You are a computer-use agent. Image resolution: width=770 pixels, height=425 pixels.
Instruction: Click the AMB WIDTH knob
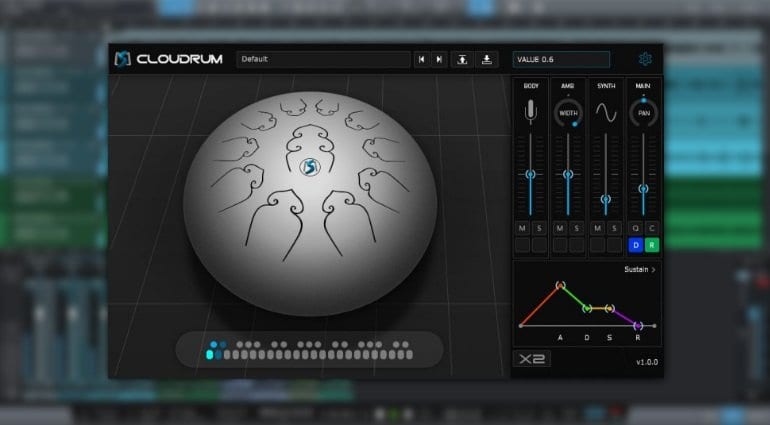(x=568, y=113)
